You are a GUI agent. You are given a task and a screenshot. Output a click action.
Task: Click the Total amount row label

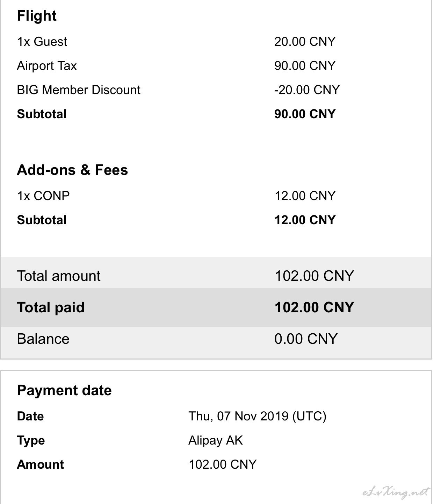click(59, 276)
